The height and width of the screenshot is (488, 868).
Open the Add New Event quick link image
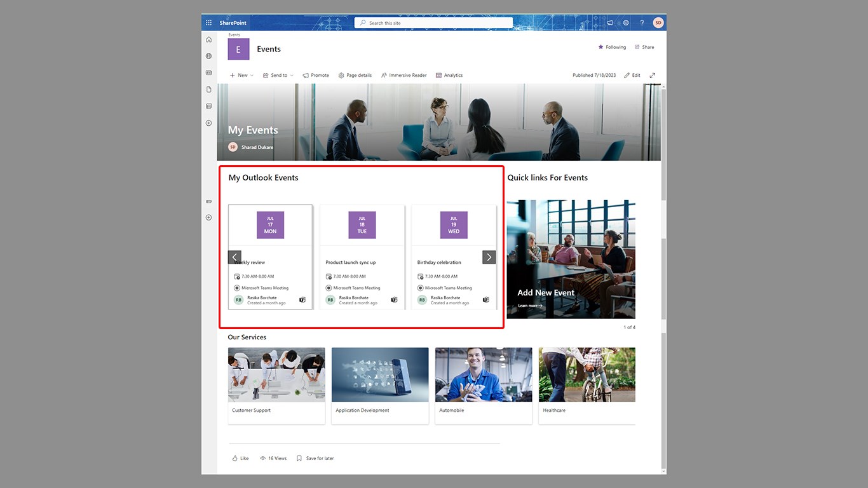tap(571, 259)
